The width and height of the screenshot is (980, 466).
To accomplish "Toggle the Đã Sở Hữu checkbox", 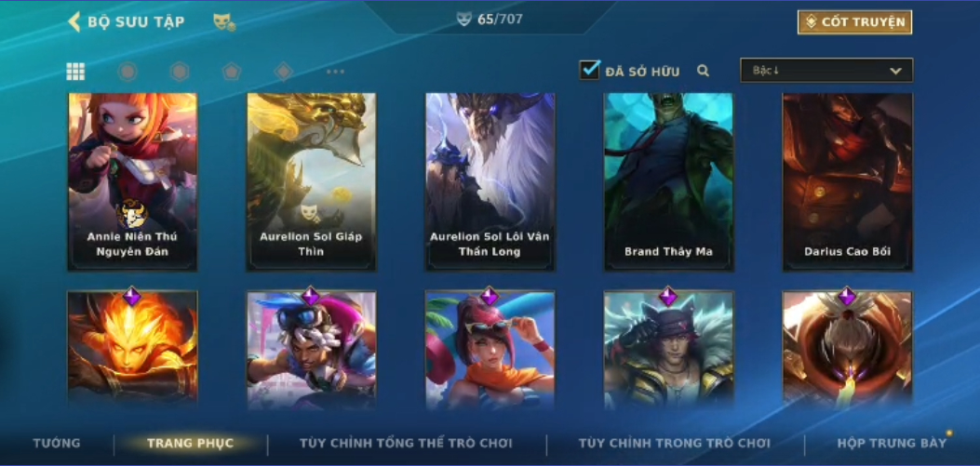I will [x=589, y=70].
